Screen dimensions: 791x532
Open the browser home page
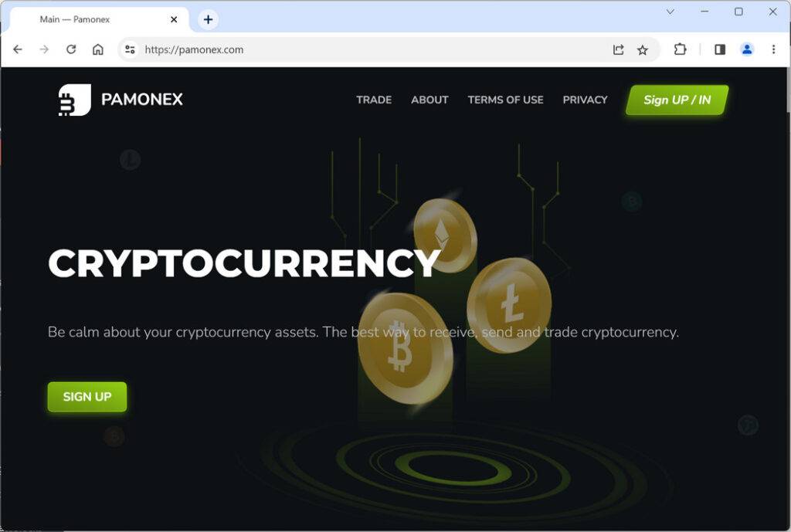(98, 49)
